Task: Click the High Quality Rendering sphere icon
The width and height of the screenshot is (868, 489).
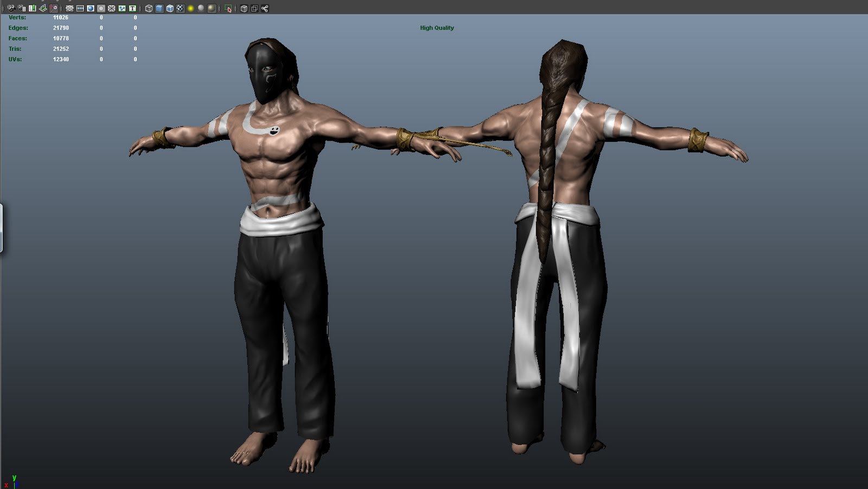Action: [212, 8]
